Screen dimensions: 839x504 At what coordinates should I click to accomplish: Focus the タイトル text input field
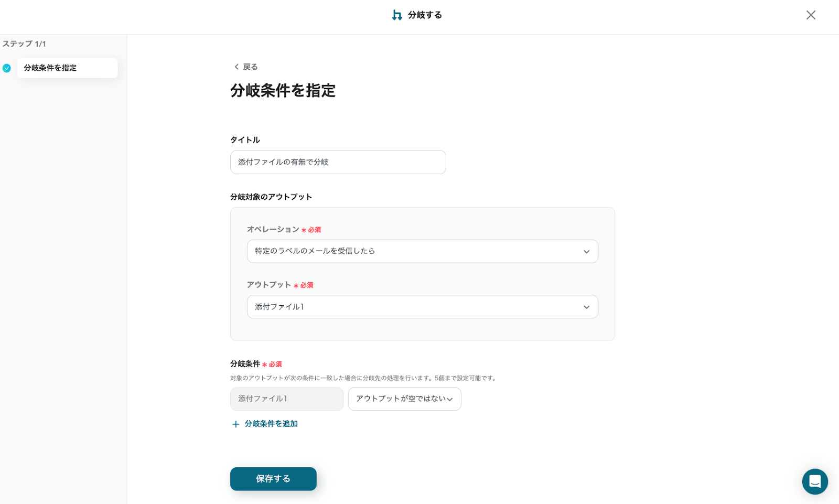(338, 163)
